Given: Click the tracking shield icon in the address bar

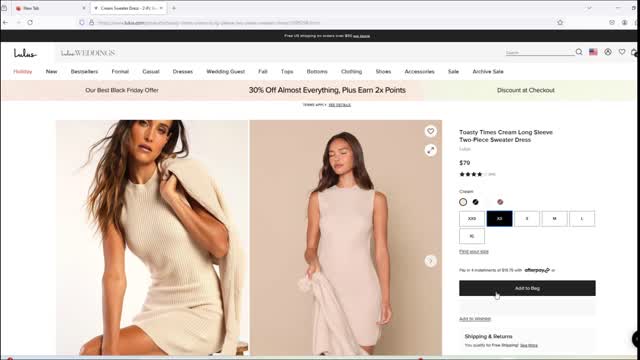Looking at the screenshot, I should pos(82,22).
